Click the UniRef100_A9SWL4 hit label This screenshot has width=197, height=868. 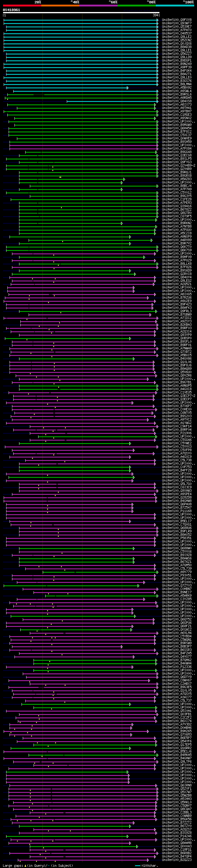click(x=177, y=91)
